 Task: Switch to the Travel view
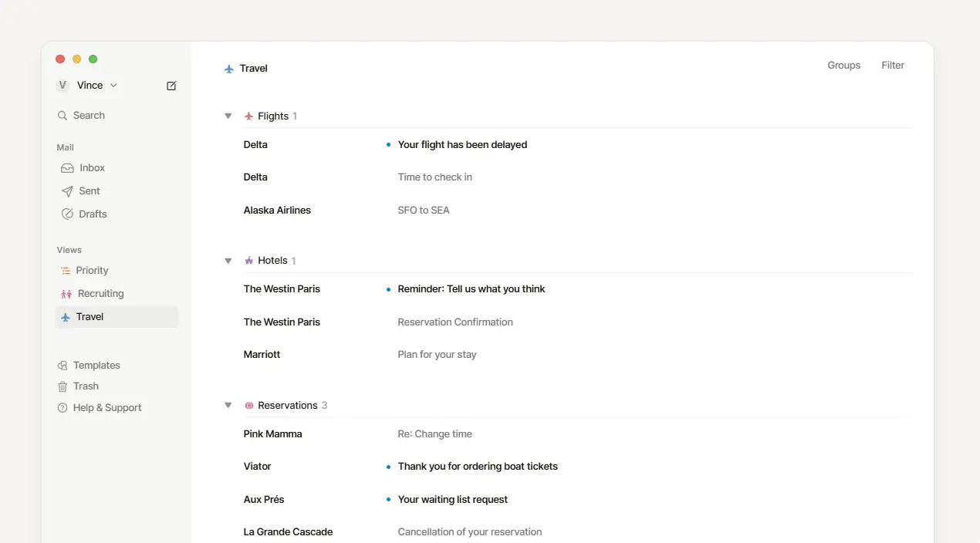click(90, 316)
